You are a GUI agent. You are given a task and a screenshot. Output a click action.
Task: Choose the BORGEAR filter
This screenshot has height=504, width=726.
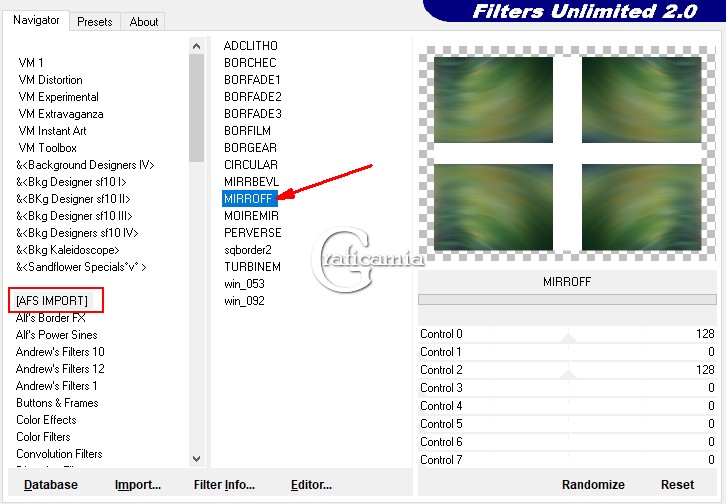[x=250, y=148]
